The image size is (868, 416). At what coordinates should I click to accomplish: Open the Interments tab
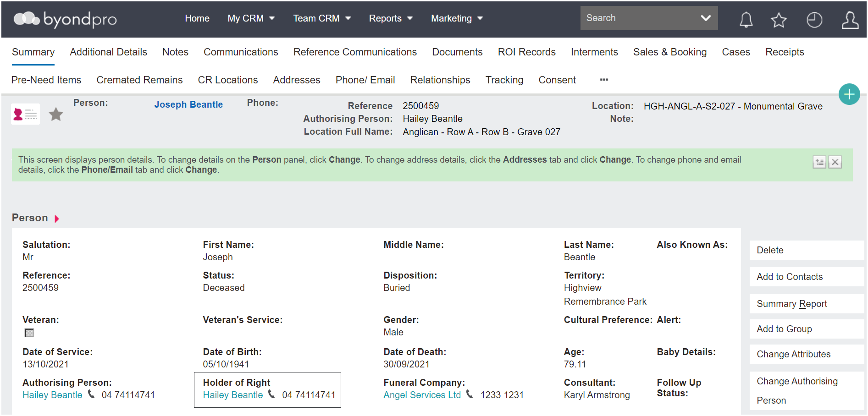coord(594,52)
